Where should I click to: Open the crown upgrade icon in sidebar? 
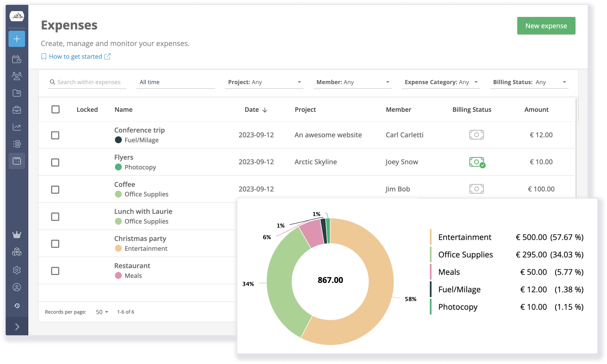point(17,235)
